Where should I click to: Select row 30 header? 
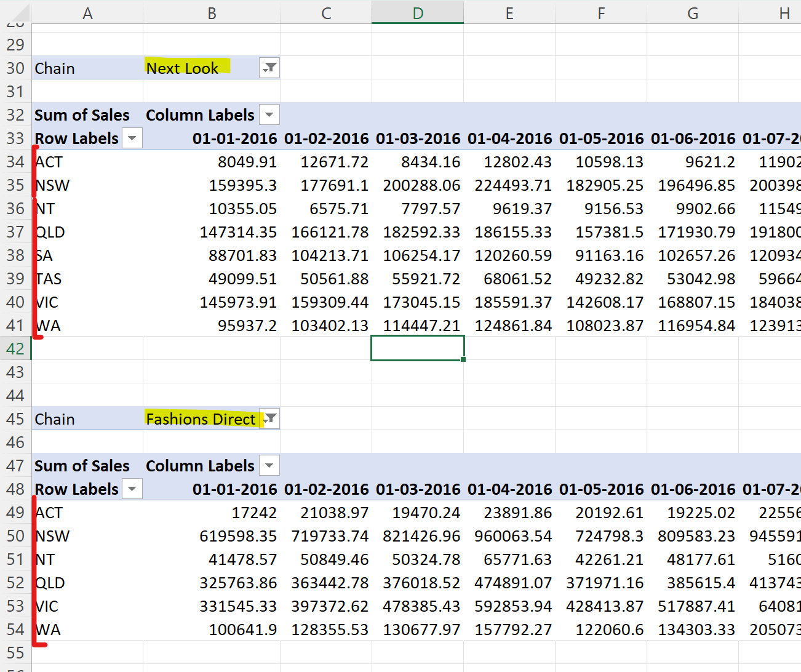15,68
